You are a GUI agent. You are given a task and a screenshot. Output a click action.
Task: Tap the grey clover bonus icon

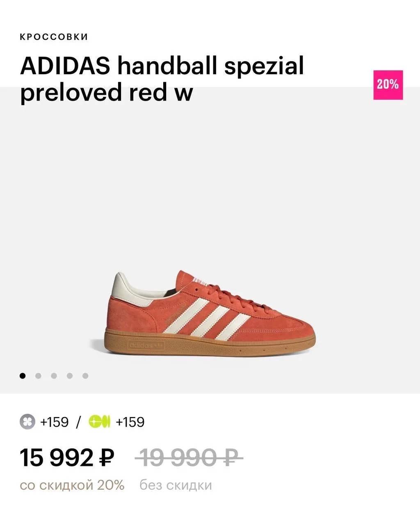tap(27, 422)
